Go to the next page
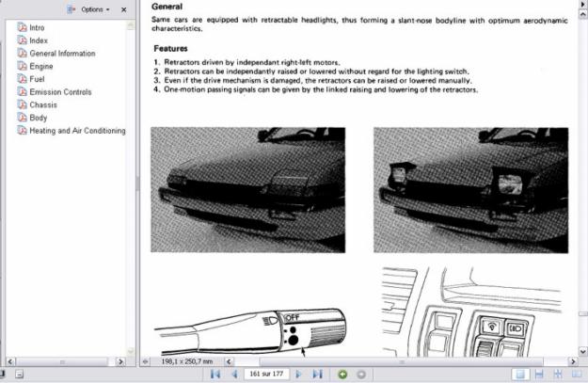The width and height of the screenshot is (588, 383). (298, 374)
